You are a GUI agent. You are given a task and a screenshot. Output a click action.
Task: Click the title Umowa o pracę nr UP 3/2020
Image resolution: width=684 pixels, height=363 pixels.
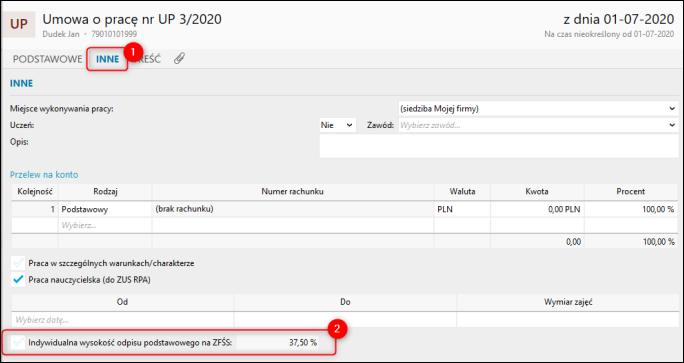(x=132, y=19)
